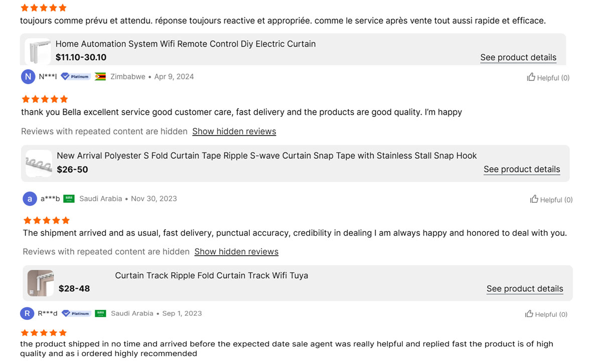Viewport: 602px width, 364px height.
Task: Click the five-star rating on a***b's review
Action: 46,221
